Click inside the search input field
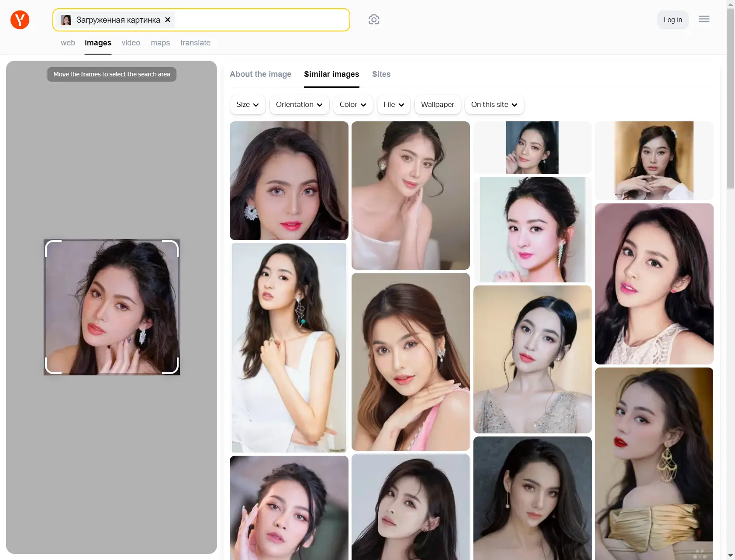Viewport: 735px width, 560px height. tap(262, 20)
